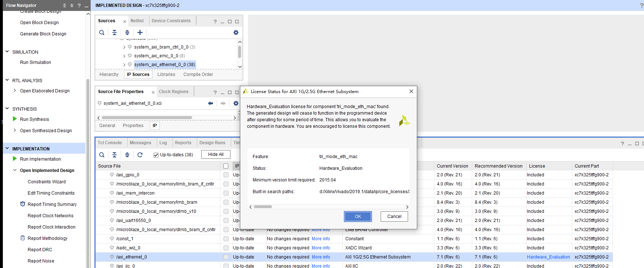Collapse all in Sources panel toolbar

click(115, 32)
